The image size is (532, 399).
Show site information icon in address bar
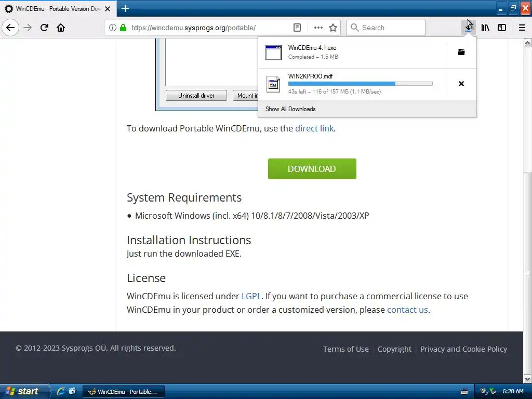click(113, 28)
